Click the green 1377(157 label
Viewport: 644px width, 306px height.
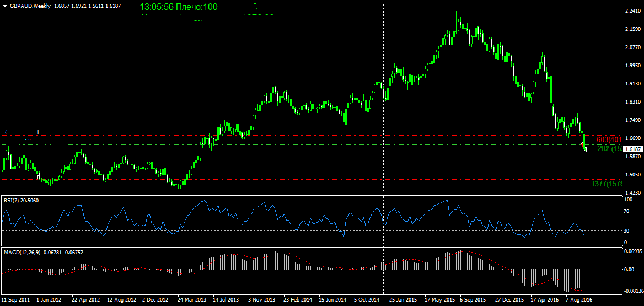click(607, 184)
